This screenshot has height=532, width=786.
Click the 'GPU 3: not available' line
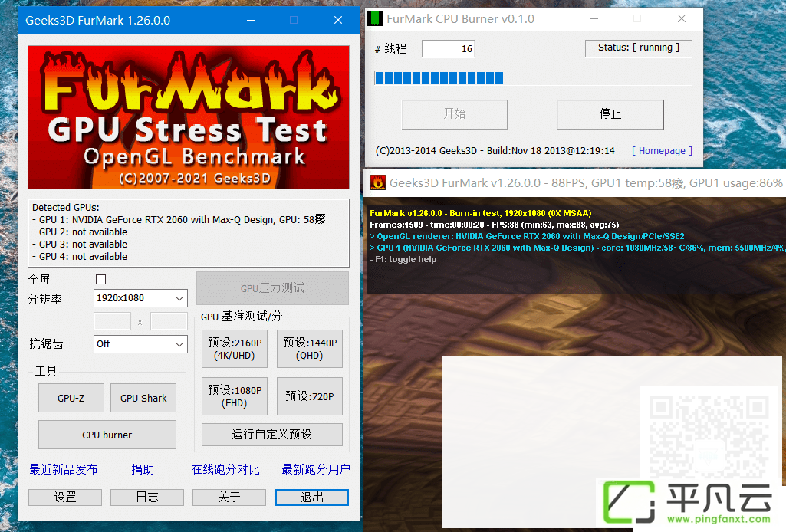click(80, 244)
